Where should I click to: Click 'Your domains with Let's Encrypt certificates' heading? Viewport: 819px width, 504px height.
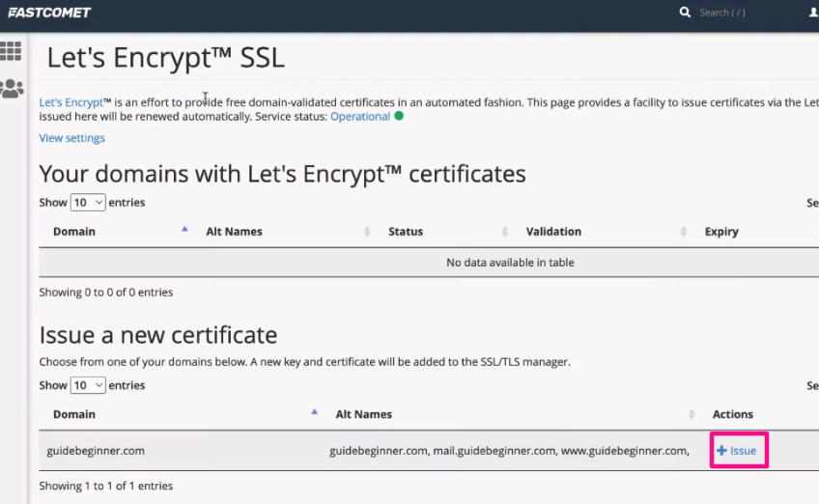283,174
